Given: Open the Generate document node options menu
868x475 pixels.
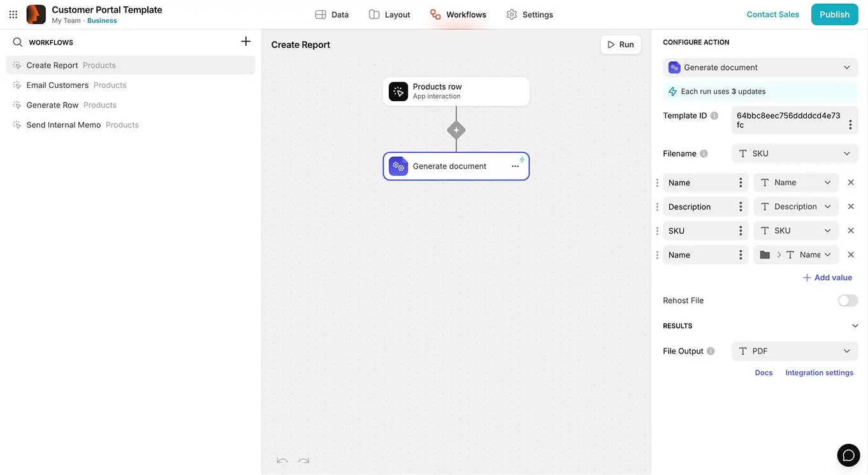Looking at the screenshot, I should 516,166.
